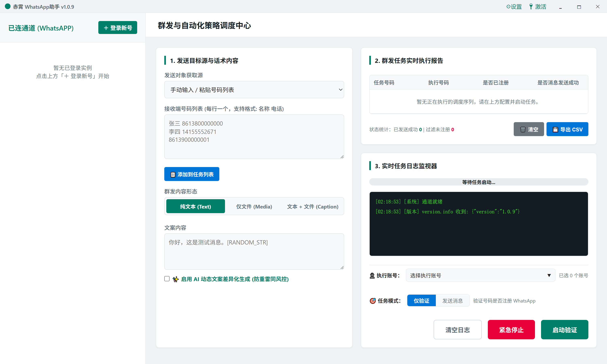Screen dimensions: 607x364
Task: Click the 已发送成功 0 status counter
Action: (x=407, y=129)
